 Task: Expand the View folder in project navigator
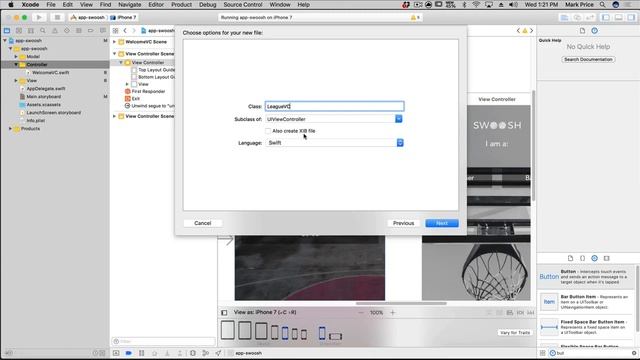16,80
